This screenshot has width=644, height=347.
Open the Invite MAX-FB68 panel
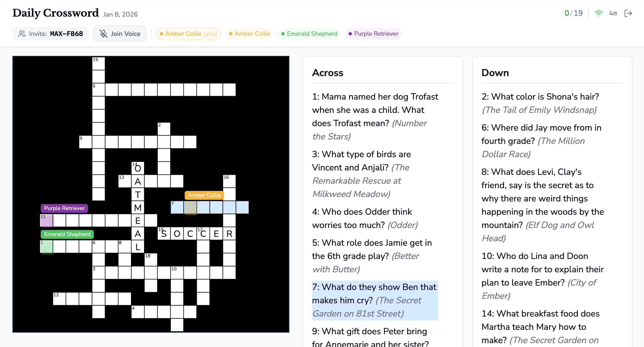pos(50,33)
